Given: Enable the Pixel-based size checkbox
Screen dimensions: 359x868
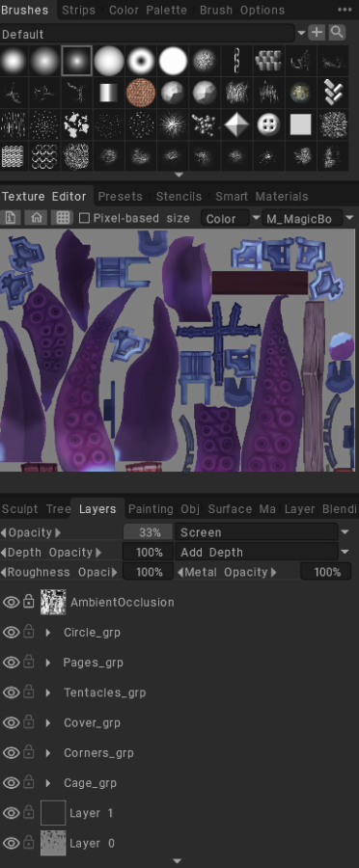Looking at the screenshot, I should [84, 218].
